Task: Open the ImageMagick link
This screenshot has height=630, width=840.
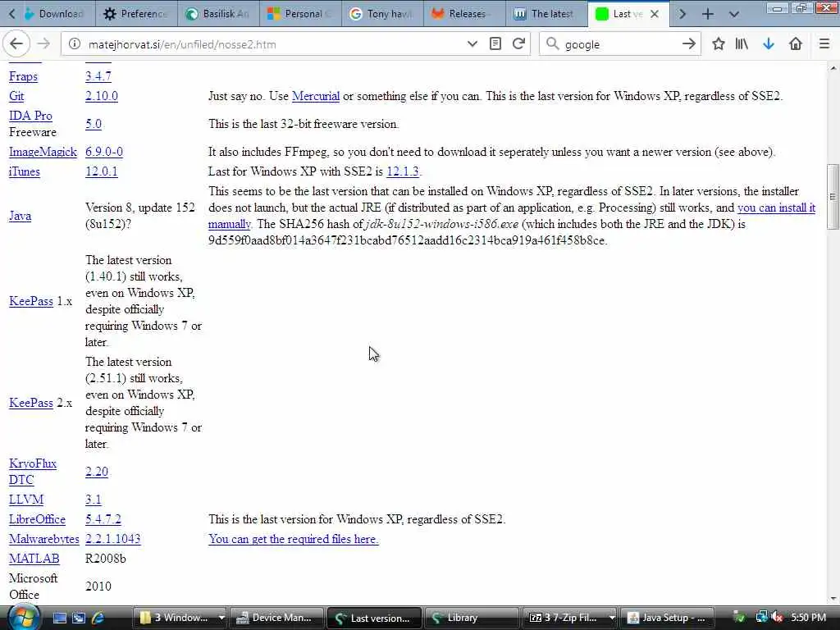Action: coord(43,152)
